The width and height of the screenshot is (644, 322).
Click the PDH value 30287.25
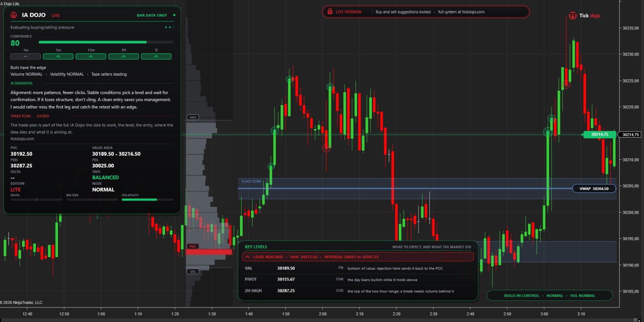21,166
